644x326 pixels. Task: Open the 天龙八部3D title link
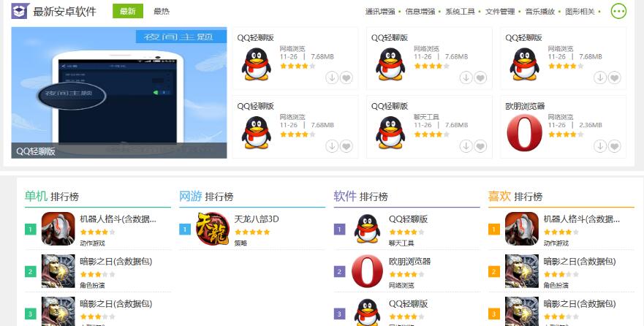pyautogui.click(x=257, y=219)
